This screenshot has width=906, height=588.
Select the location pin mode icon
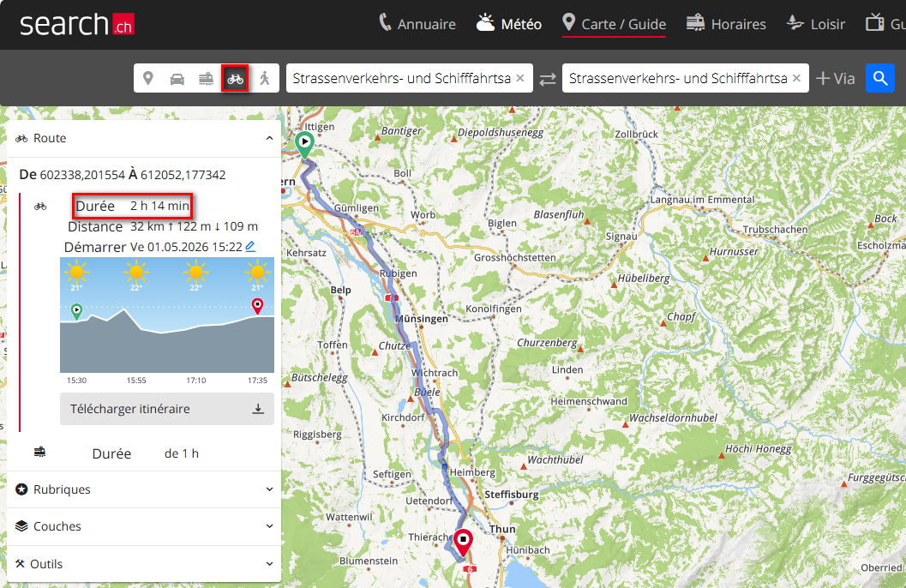click(148, 79)
